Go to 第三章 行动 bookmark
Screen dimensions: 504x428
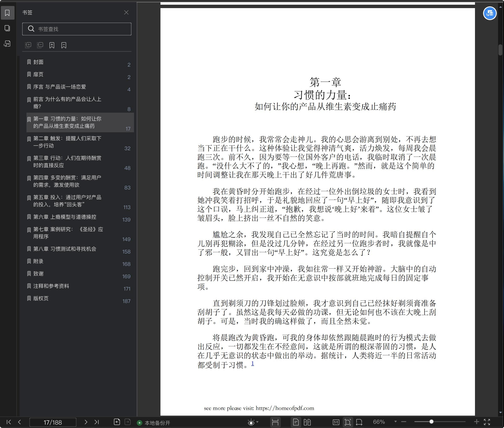pyautogui.click(x=80, y=162)
